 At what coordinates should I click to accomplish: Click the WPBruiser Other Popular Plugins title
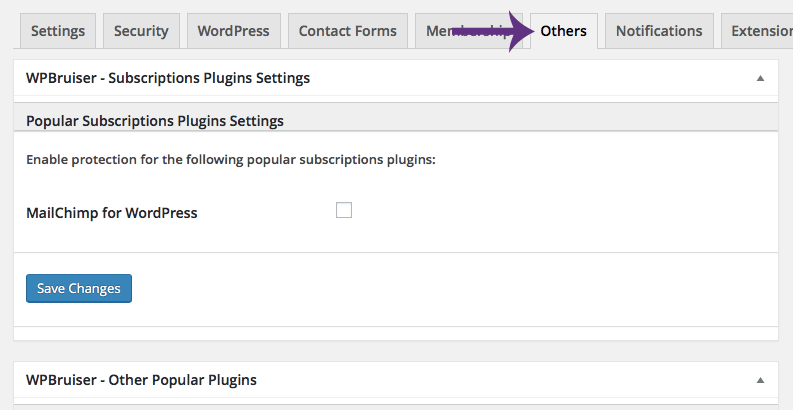(x=141, y=380)
